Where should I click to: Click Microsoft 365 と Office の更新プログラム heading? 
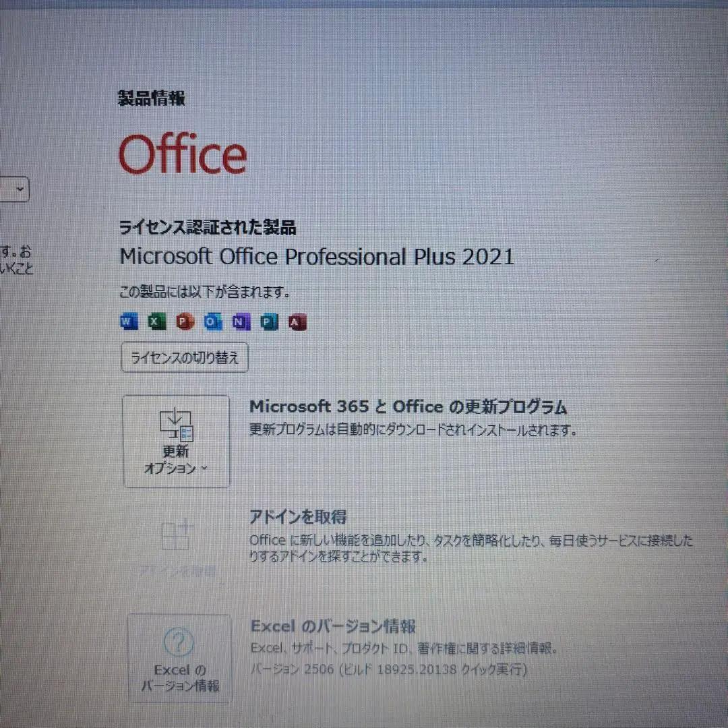pos(408,406)
